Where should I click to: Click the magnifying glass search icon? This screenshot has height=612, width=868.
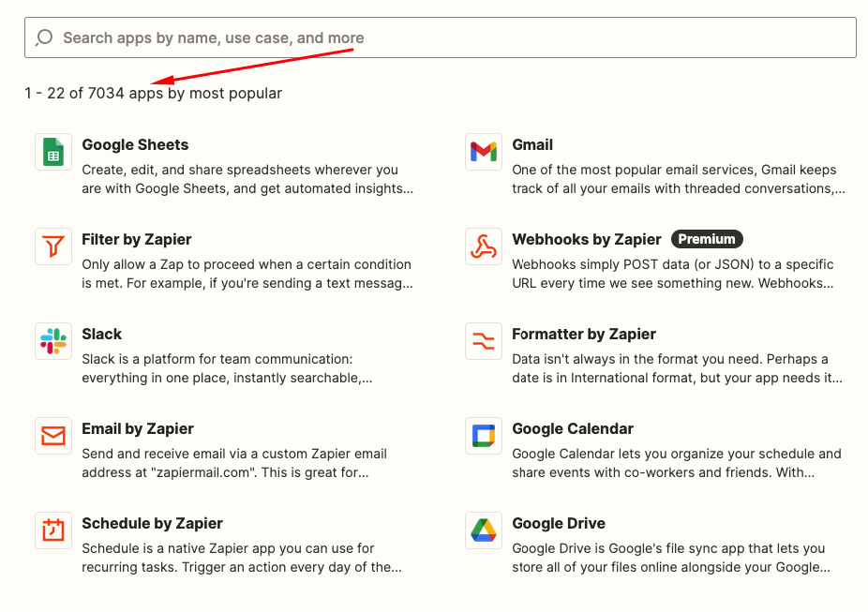(x=44, y=38)
